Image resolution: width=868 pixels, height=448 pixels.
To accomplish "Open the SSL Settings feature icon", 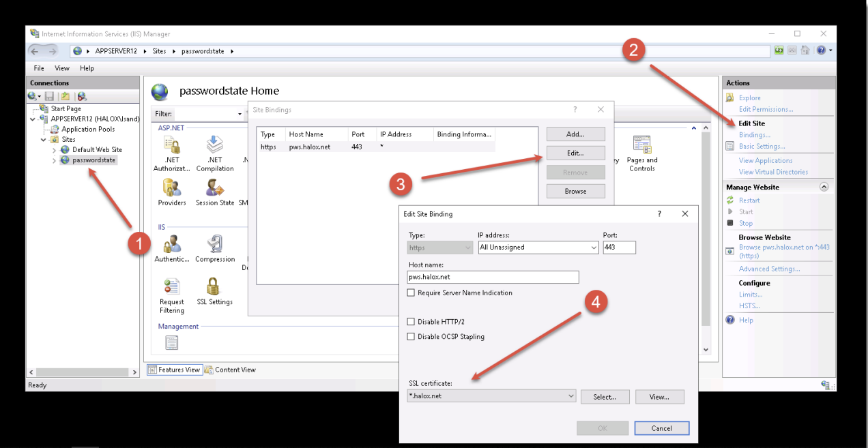I will tap(214, 286).
